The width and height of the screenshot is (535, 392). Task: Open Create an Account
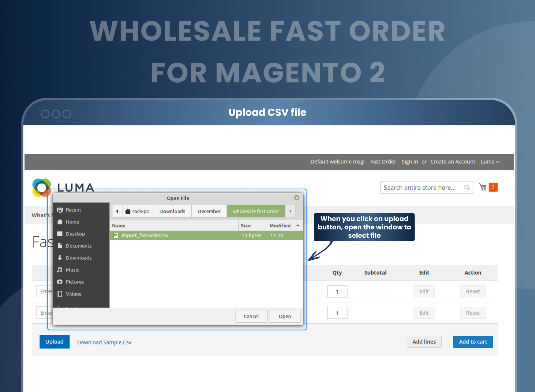point(453,162)
